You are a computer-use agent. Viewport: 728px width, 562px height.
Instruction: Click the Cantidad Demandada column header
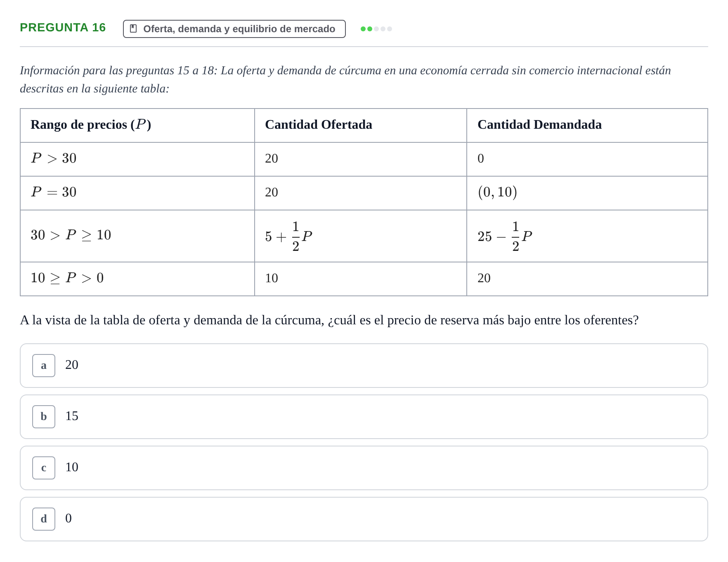[x=587, y=125]
